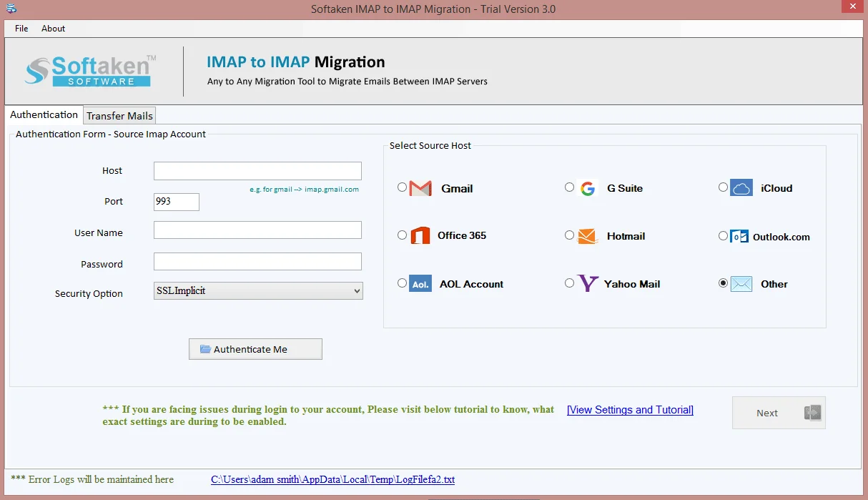Select the Gmail radio button

pos(402,187)
